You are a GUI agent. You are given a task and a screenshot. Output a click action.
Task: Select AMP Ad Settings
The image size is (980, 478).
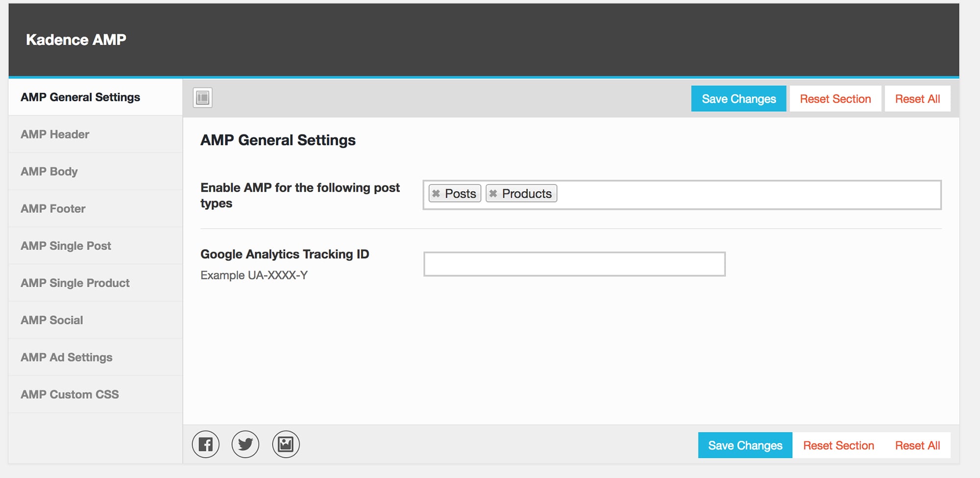[x=66, y=357]
